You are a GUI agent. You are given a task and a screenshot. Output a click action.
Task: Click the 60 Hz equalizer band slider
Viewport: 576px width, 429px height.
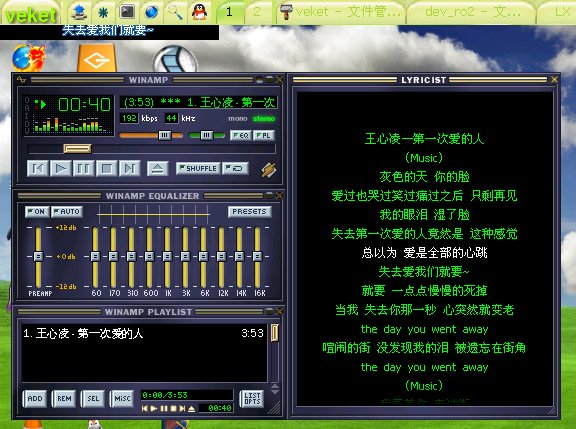(x=95, y=256)
